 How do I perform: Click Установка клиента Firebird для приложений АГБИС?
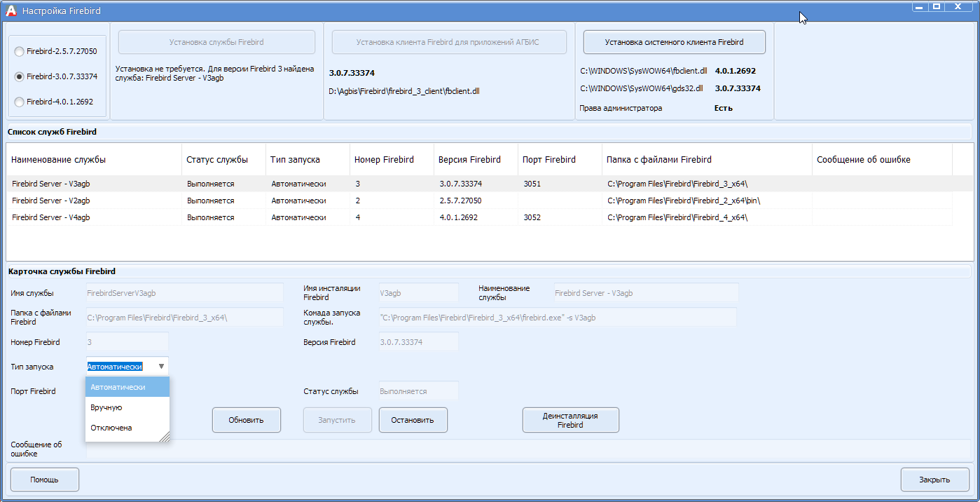click(449, 42)
